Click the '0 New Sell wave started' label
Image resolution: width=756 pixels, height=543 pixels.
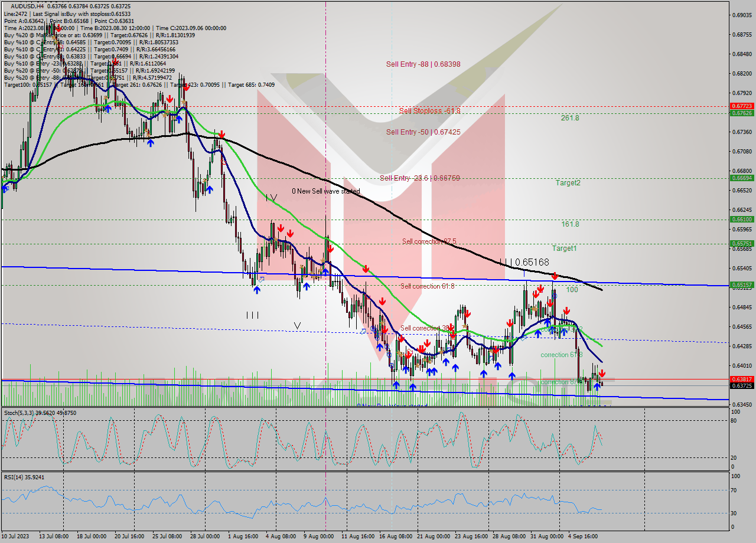click(325, 191)
